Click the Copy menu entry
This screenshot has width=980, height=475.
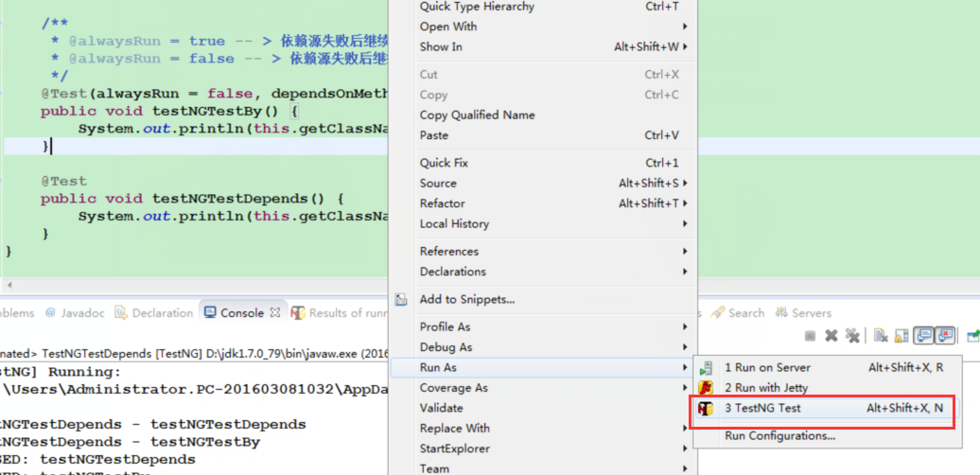(x=542, y=95)
